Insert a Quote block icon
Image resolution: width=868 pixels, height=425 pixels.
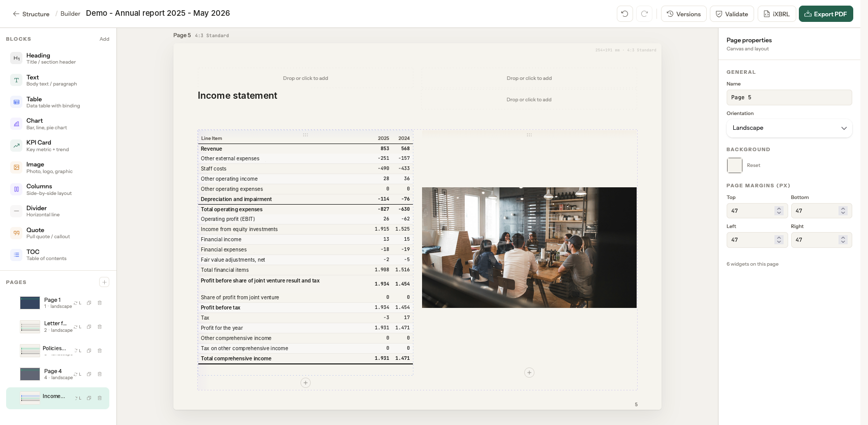click(16, 233)
